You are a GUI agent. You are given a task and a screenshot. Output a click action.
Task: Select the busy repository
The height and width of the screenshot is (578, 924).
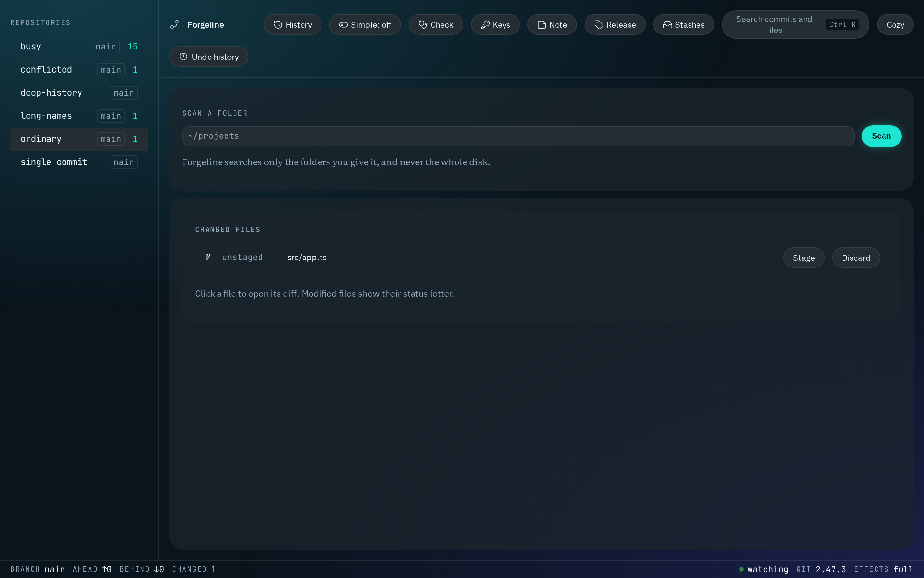[x=79, y=47]
